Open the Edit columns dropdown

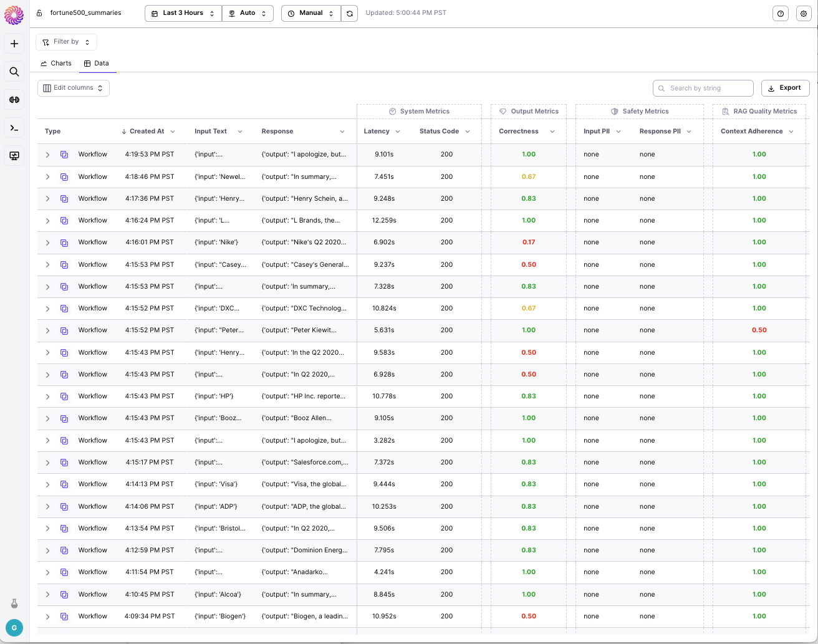pos(74,88)
